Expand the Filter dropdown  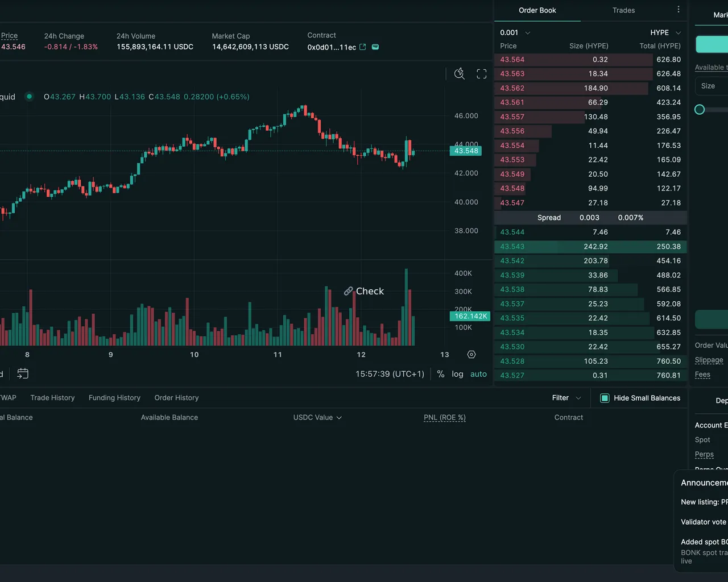click(x=566, y=398)
